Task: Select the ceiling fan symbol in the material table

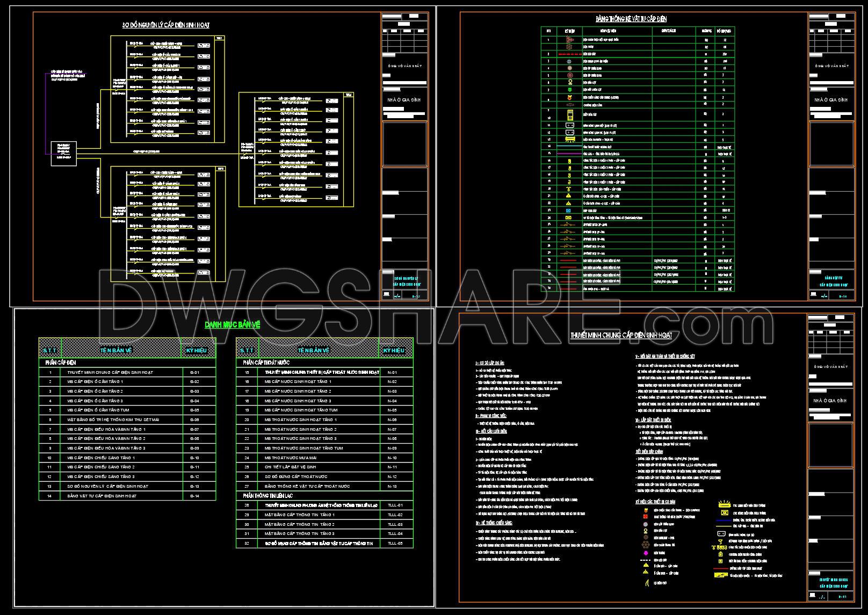Action: [569, 40]
